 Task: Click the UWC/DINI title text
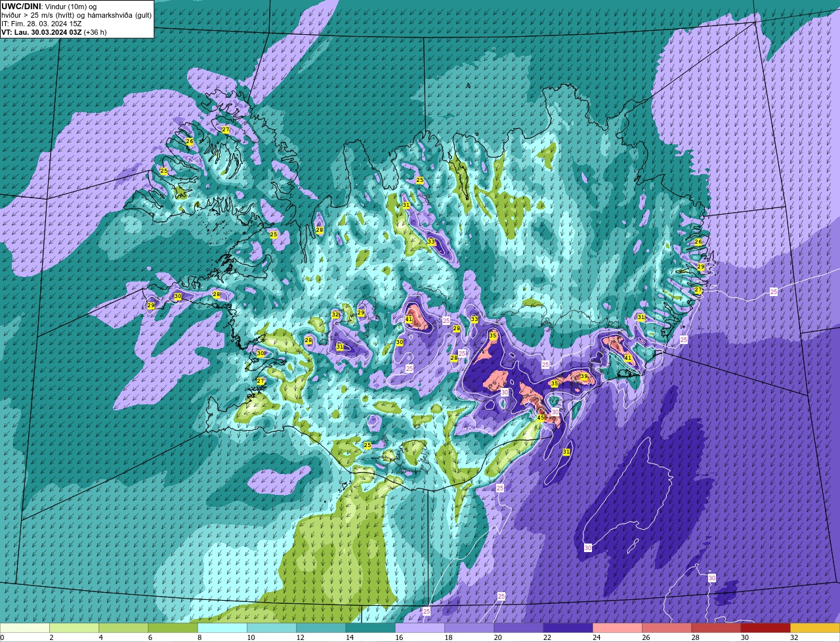(21, 7)
